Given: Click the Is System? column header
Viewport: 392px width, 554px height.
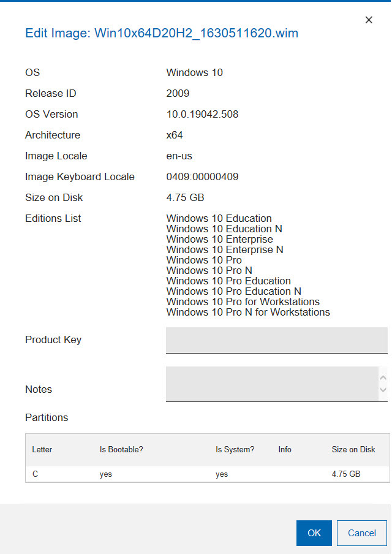Looking at the screenshot, I should 235,450.
